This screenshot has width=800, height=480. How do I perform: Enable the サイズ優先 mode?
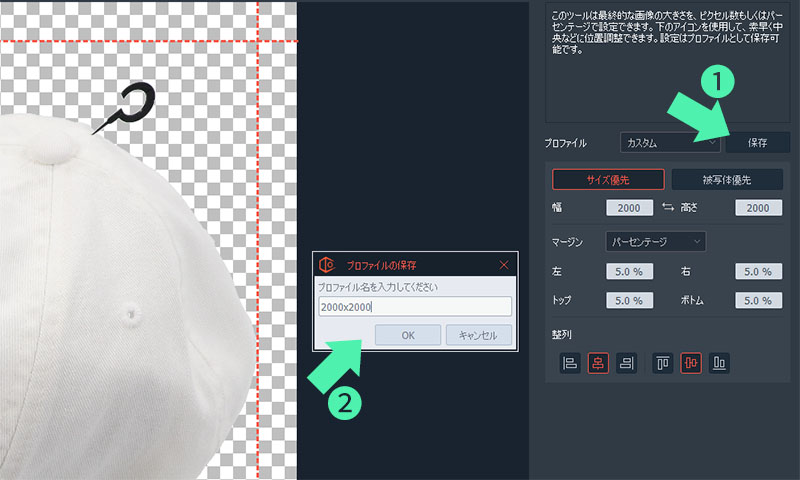tap(608, 180)
